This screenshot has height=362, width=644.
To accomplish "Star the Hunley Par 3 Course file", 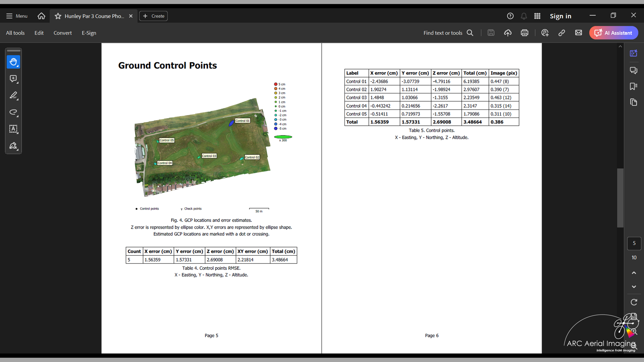I will (x=58, y=16).
